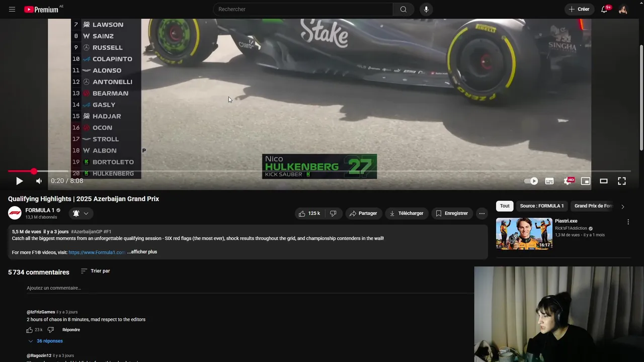Open the @IzFrizGames commenter profile
Screen dimensions: 644x362
click(x=41, y=312)
